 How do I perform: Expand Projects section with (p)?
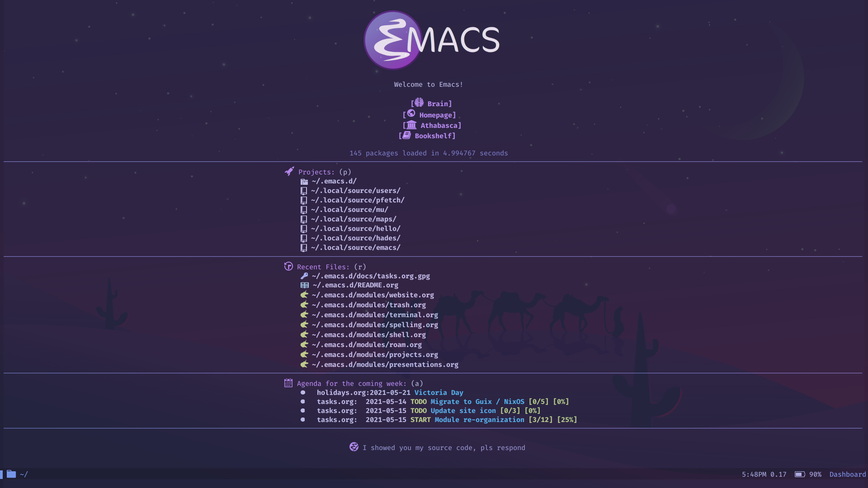(x=316, y=172)
